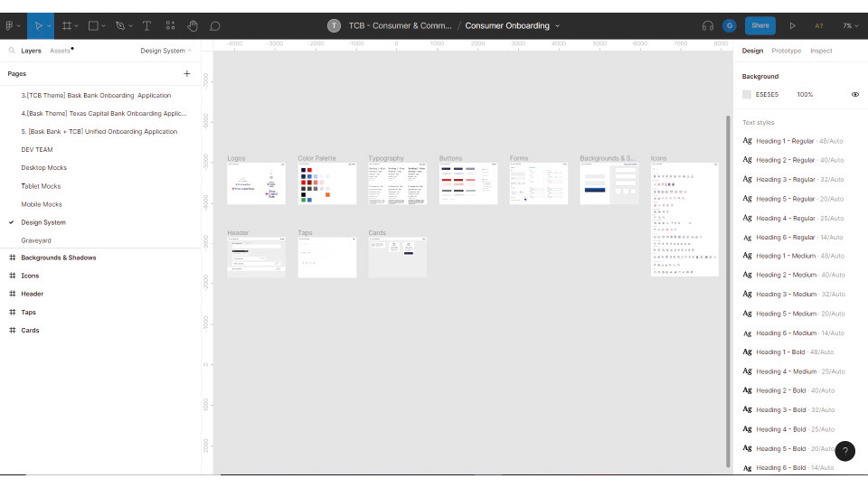This screenshot has width=868, height=488.
Task: Activate the Hand tool
Action: point(193,26)
